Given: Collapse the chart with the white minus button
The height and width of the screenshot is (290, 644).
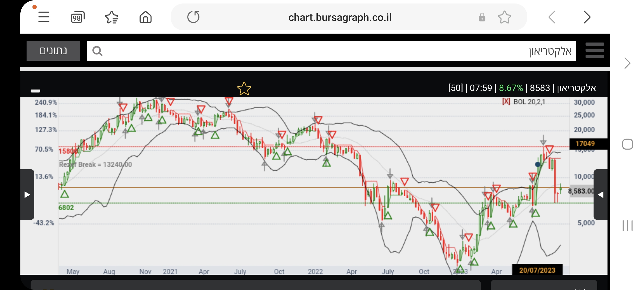Looking at the screenshot, I should (35, 91).
